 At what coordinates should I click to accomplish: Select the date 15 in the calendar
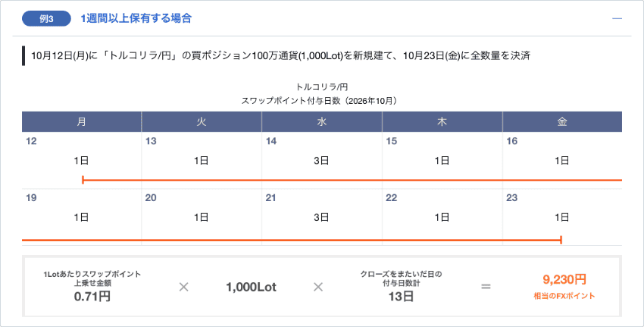pos(392,141)
